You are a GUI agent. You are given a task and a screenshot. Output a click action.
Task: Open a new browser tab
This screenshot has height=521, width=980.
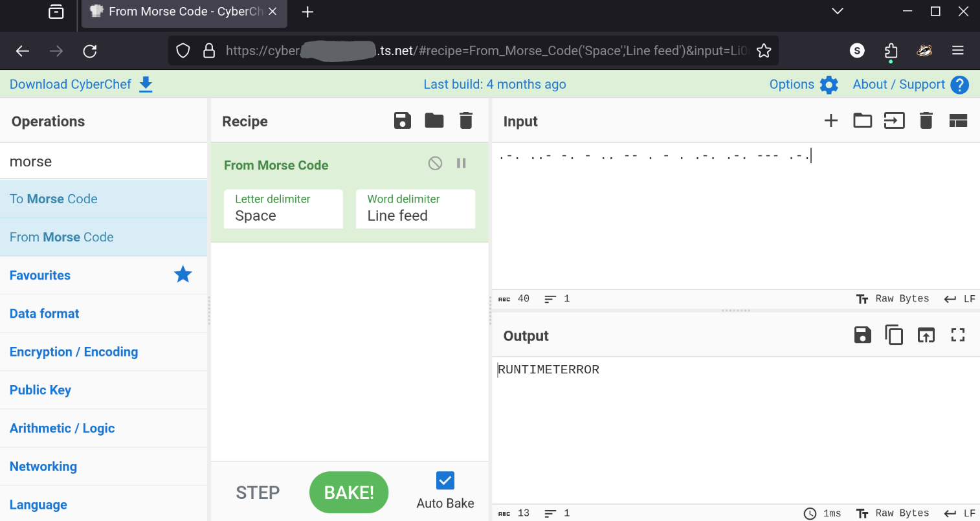(307, 12)
